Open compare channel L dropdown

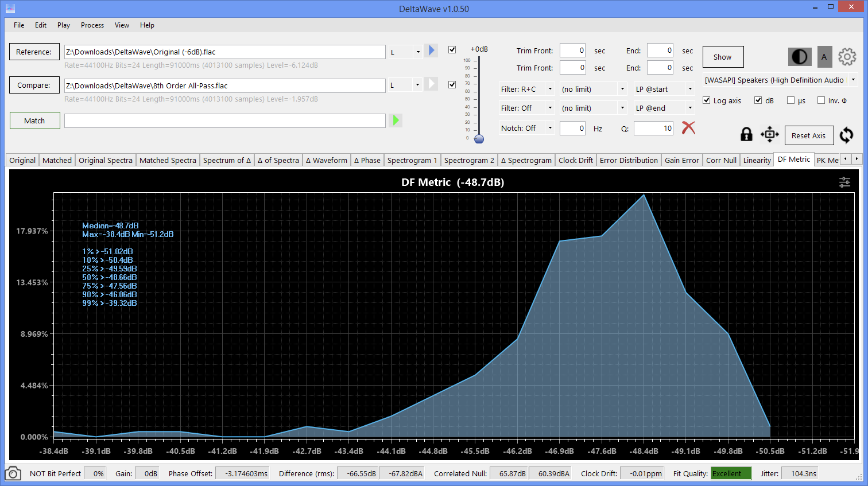(x=406, y=85)
